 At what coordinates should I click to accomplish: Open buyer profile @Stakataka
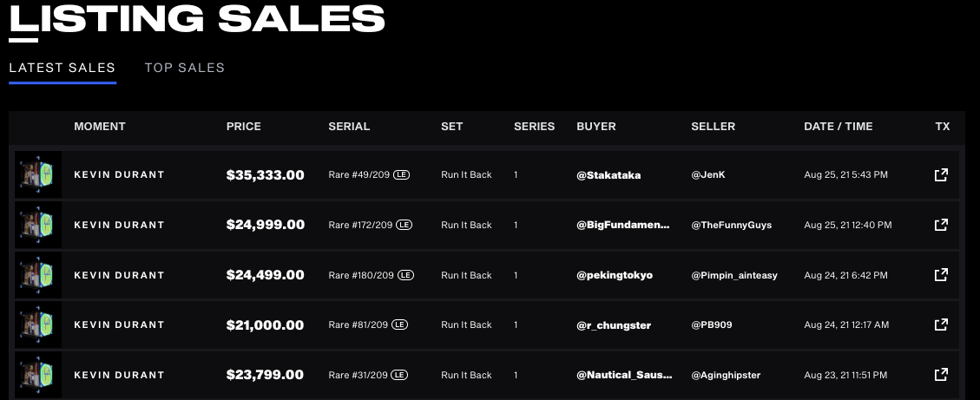[608, 175]
